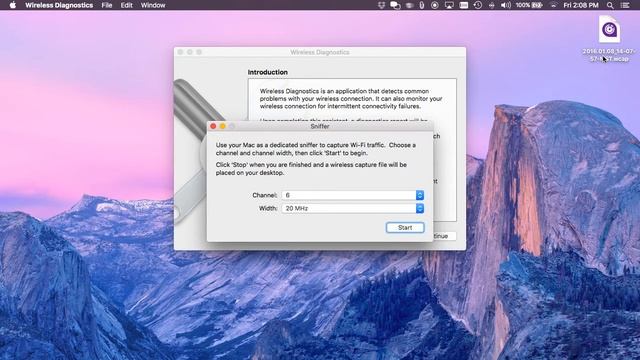Open Spotlight search
Viewport: 640px width, 360px height.
click(x=610, y=5)
